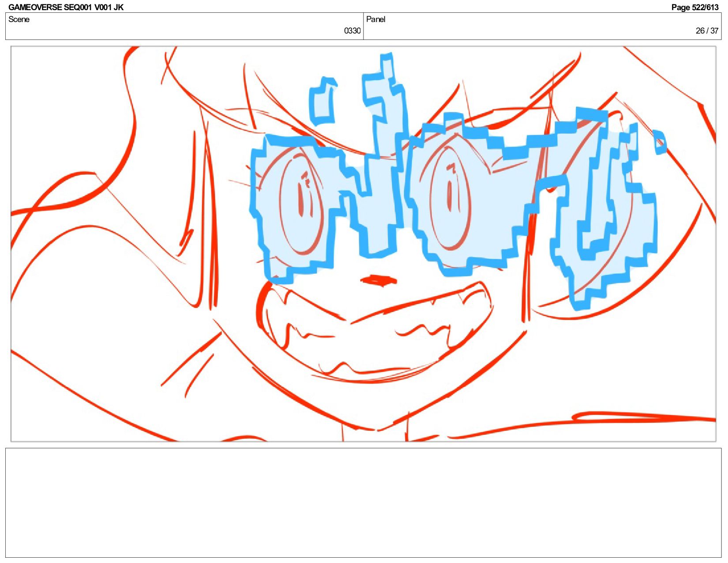Click the Scene label

click(19, 19)
